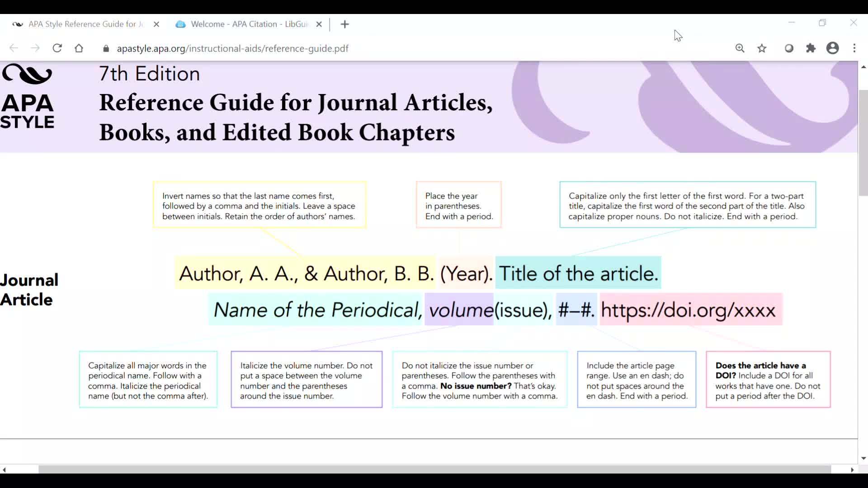
Task: Click the '7th Edition' heading
Action: tap(149, 74)
